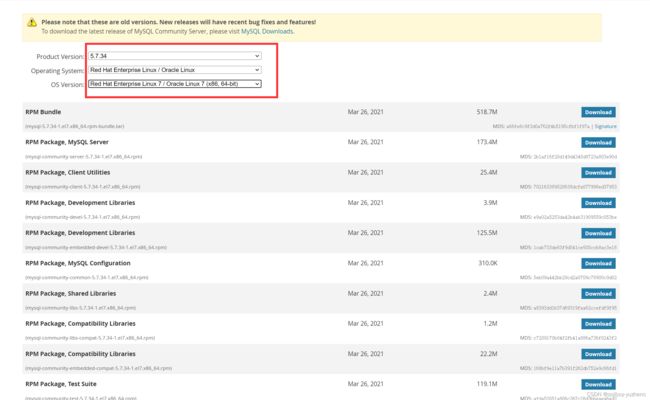Image resolution: width=650 pixels, height=400 pixels.
Task: Click the 518.7M file size
Action: coord(487,112)
